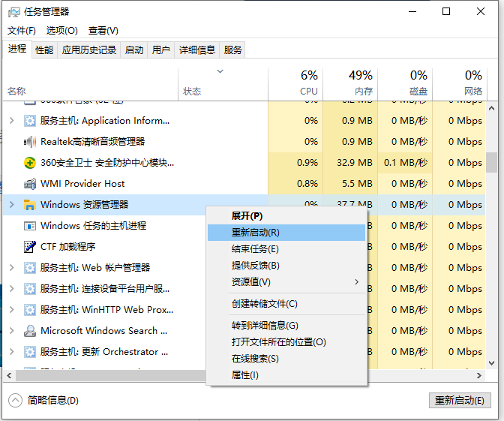Expand the Windows 资源管理器 process row
This screenshot has height=421, width=504.
(x=11, y=205)
